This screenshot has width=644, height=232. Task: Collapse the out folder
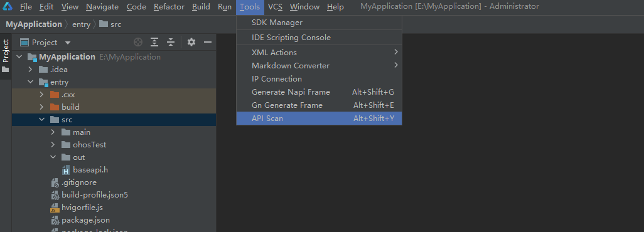(x=53, y=157)
